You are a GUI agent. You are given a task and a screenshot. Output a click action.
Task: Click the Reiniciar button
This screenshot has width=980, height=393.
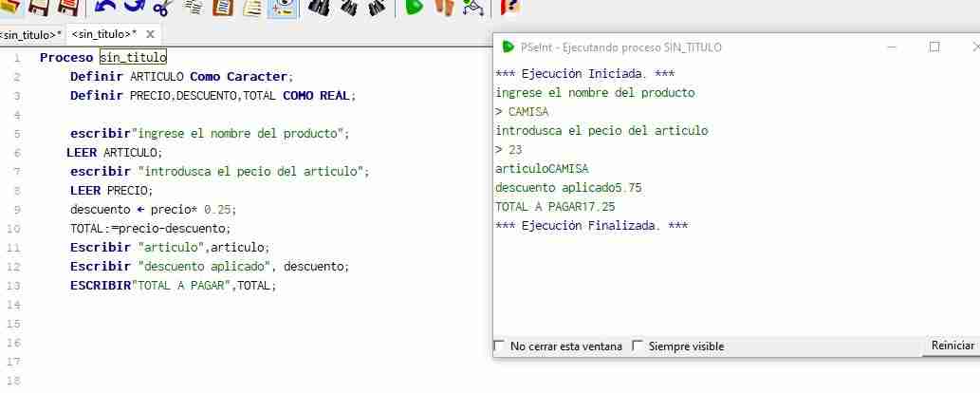(x=952, y=346)
